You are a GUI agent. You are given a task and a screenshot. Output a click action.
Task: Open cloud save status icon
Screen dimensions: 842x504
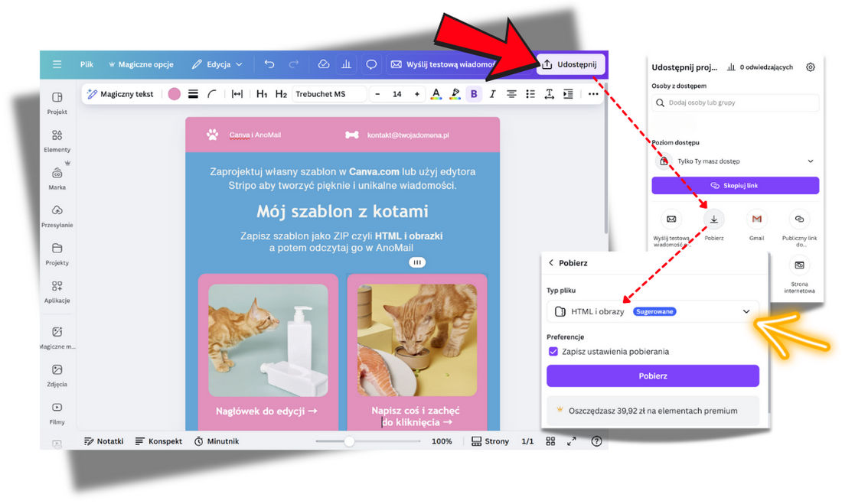point(323,64)
